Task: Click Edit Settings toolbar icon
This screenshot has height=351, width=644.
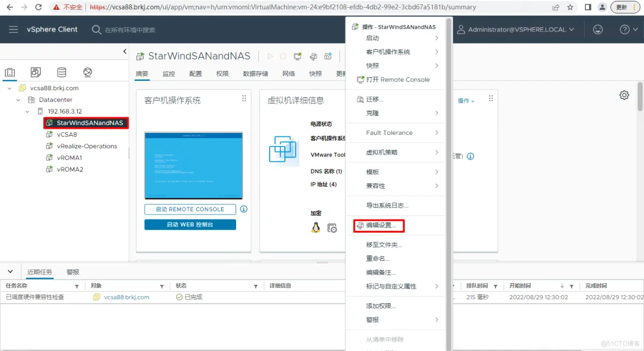Action: [x=313, y=56]
